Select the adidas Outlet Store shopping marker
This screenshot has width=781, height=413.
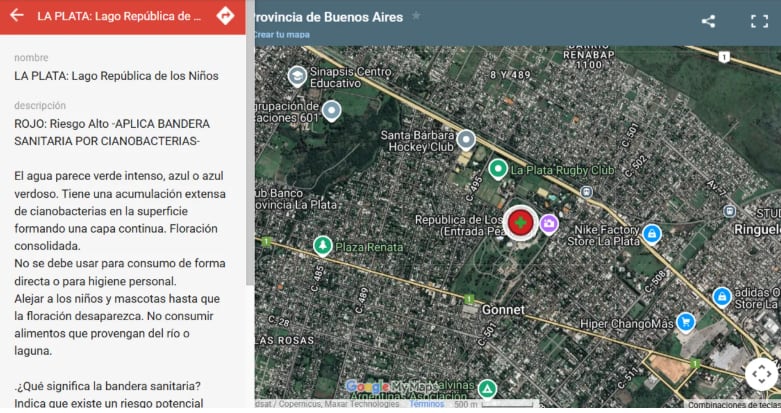[x=722, y=297]
